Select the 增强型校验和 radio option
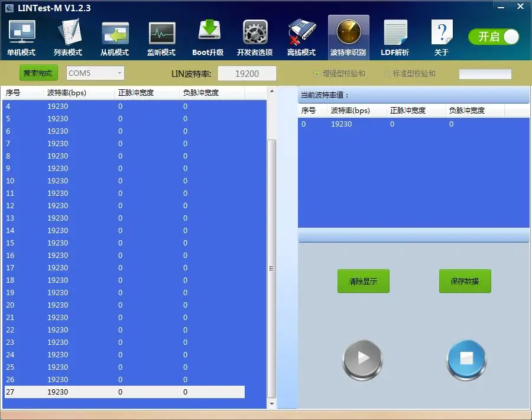This screenshot has width=532, height=420. coord(317,74)
